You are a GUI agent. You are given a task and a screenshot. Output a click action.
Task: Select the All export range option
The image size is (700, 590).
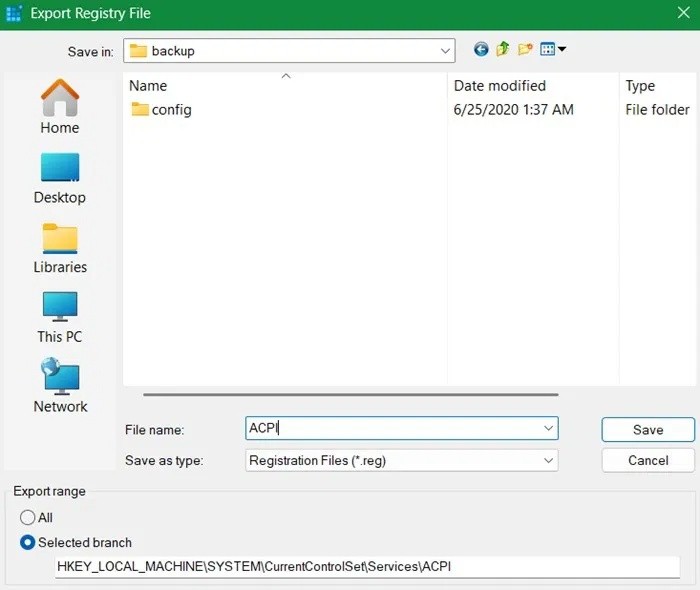coord(28,518)
